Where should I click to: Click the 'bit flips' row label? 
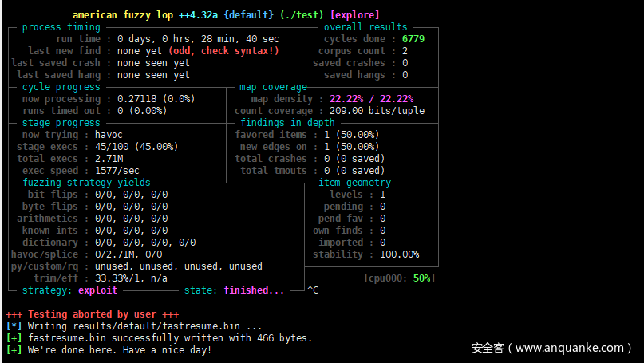click(x=53, y=194)
